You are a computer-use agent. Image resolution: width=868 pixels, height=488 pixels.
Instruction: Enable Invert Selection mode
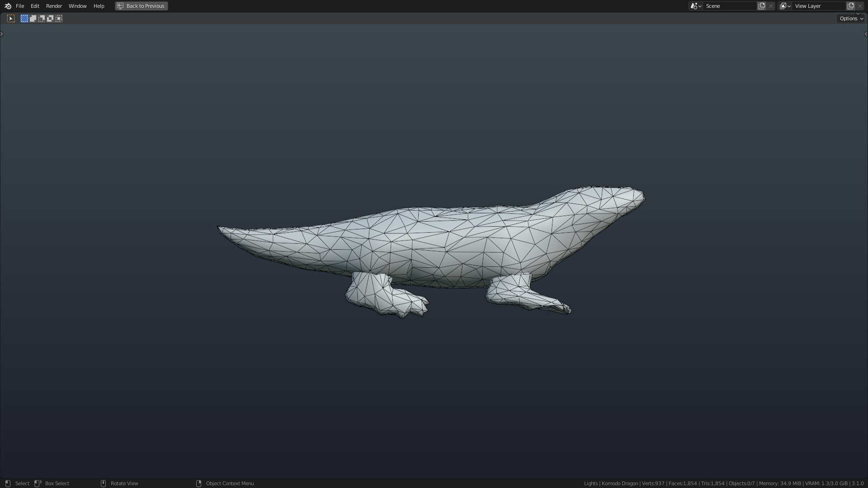click(50, 19)
